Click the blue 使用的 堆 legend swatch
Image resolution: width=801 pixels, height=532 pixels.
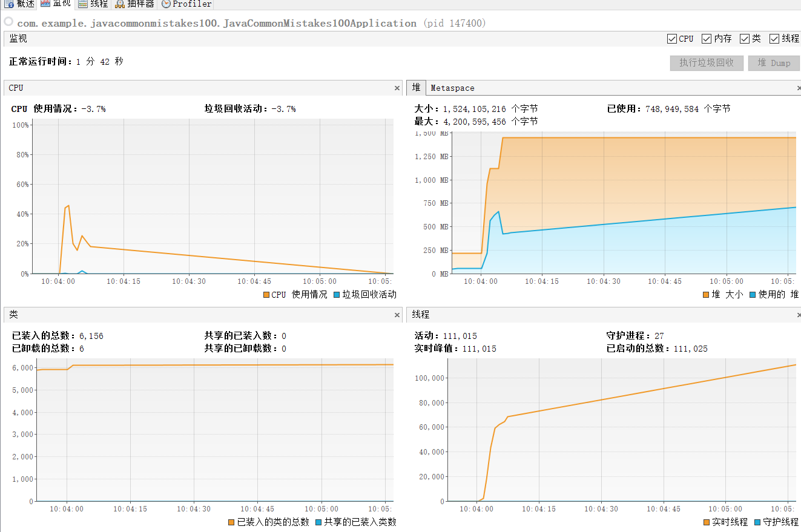[753, 295]
